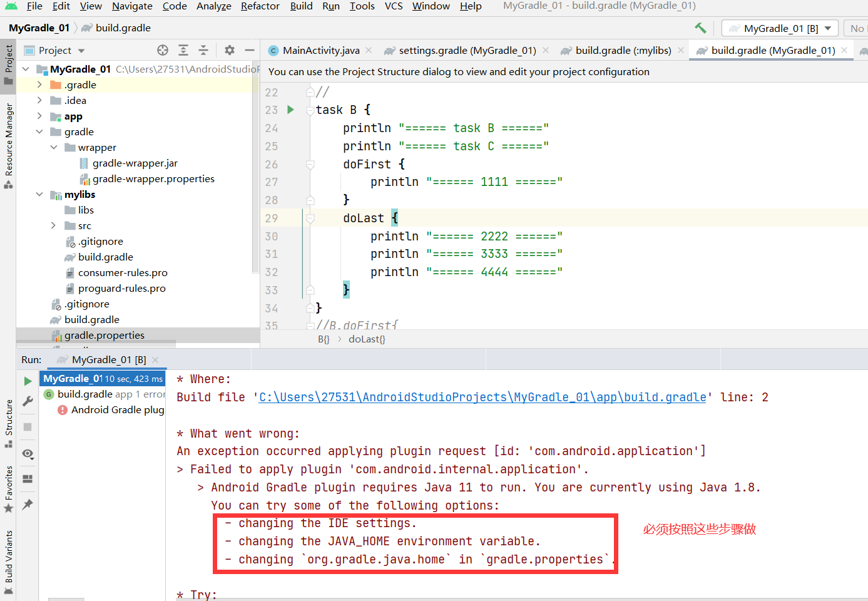
Task: Select Opened File crosshair in Project panel
Action: (x=163, y=50)
